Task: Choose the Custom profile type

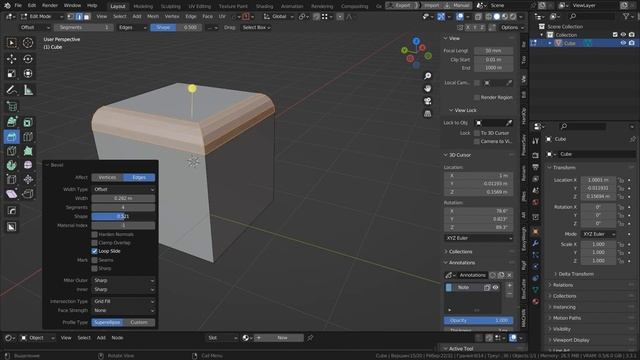Action: pos(139,322)
